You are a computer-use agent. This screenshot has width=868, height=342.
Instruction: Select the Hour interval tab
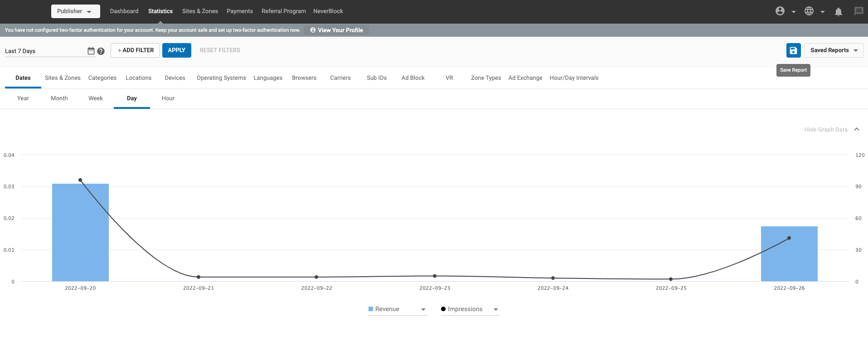(168, 98)
